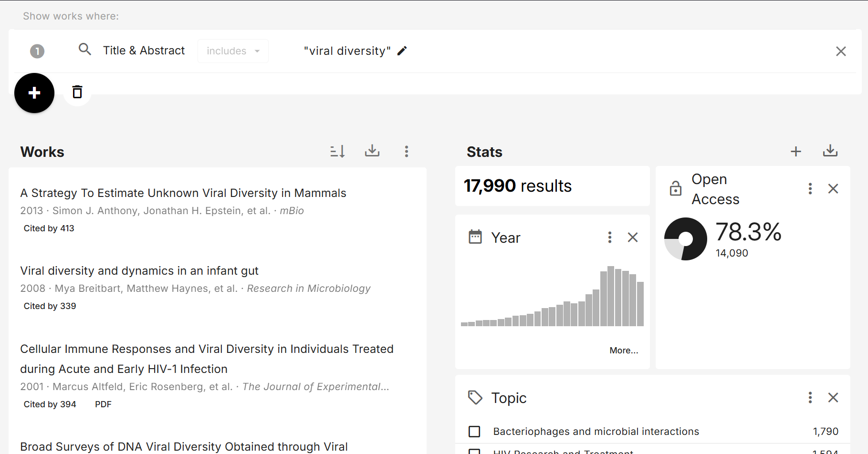Remove the Title & Abstract filter row
868x454 pixels.
[841, 52]
